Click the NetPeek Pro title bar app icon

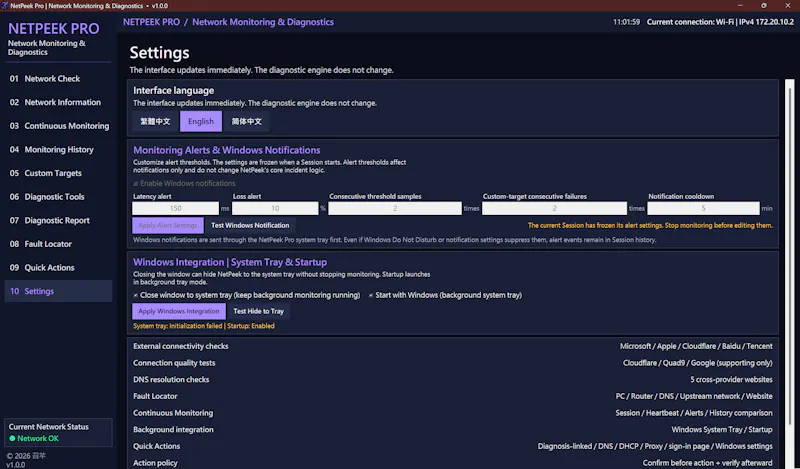(x=5, y=6)
